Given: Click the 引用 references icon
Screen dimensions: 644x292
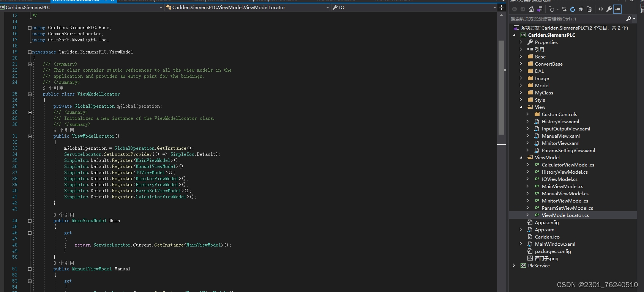Looking at the screenshot, I should (530, 50).
